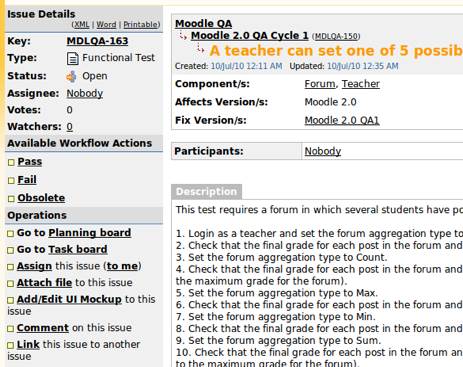The image size is (463, 367).
Task: Open the Forum component link
Action: pos(320,84)
